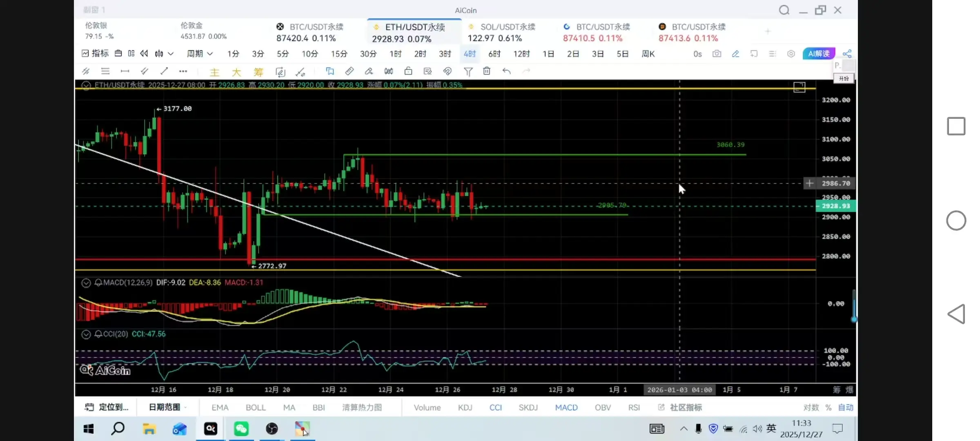This screenshot has height=441, width=980.
Task: Select the trend line drawing tool
Action: (x=164, y=71)
